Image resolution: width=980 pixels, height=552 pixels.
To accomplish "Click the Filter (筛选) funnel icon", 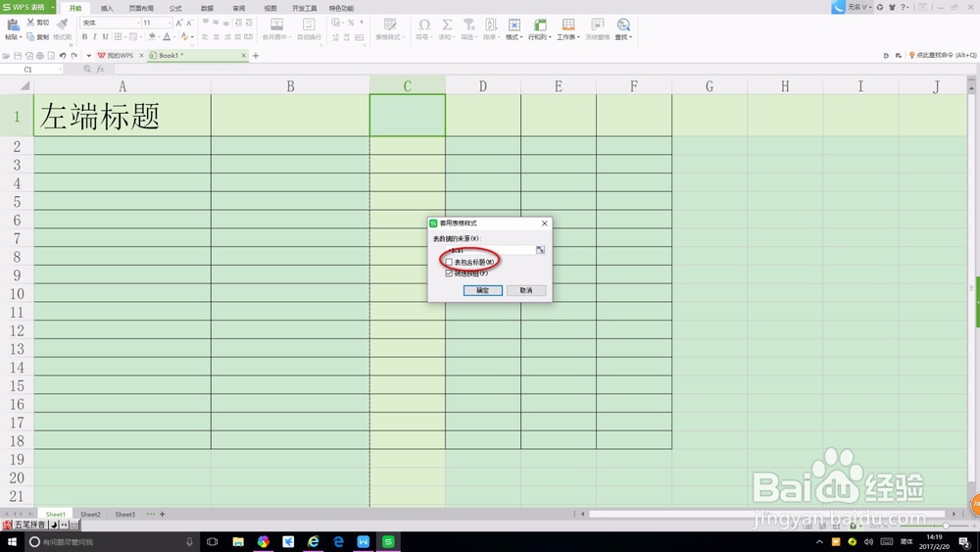I will tap(468, 25).
